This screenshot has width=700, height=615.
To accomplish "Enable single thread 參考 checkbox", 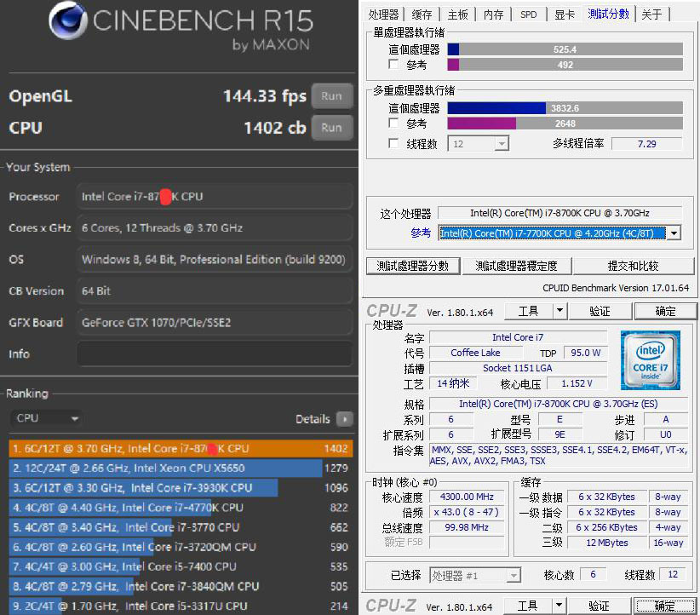I will pos(393,64).
